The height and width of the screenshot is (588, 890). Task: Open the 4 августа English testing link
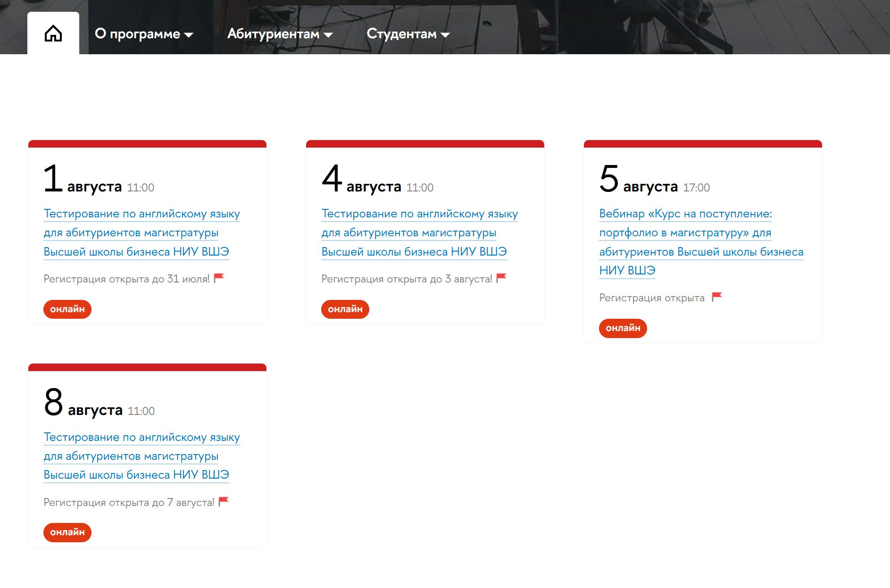tap(419, 232)
